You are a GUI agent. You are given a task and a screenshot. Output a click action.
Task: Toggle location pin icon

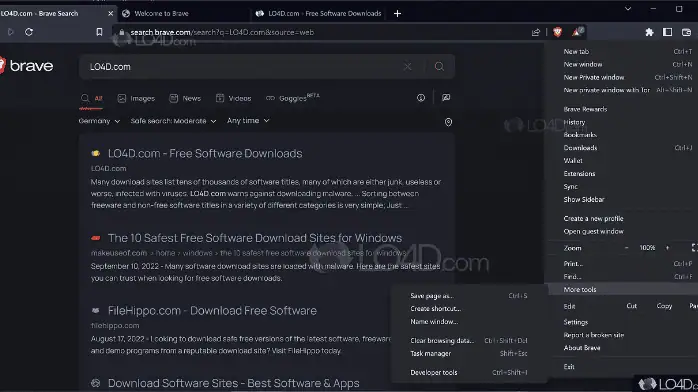(448, 122)
